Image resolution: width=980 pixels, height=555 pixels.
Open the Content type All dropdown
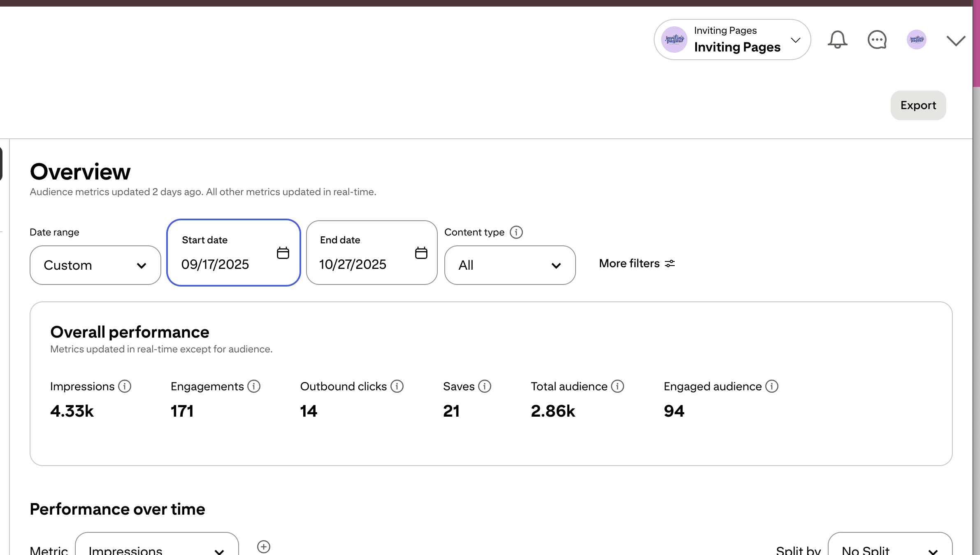(x=509, y=265)
